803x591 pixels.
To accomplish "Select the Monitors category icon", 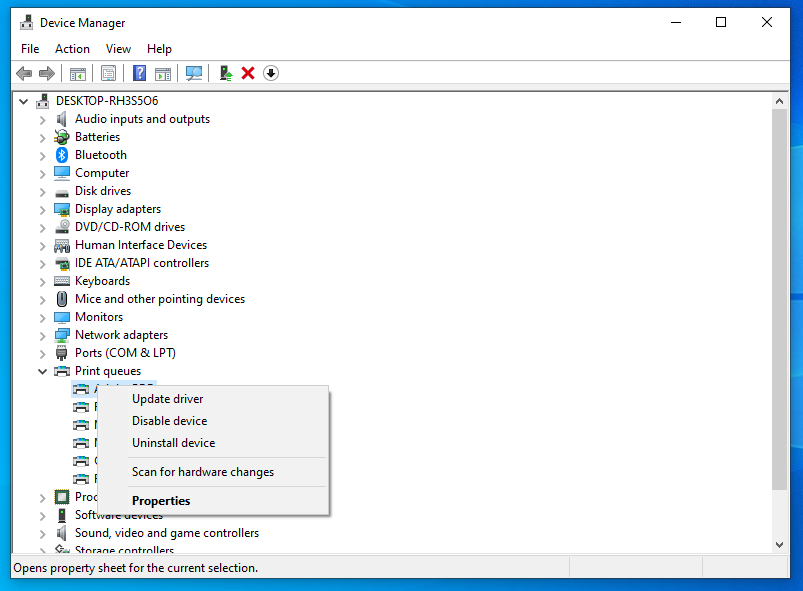I will 62,317.
